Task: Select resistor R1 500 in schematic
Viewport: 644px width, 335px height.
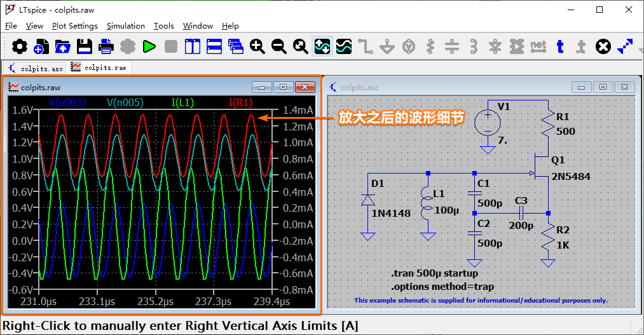Action: [548, 125]
